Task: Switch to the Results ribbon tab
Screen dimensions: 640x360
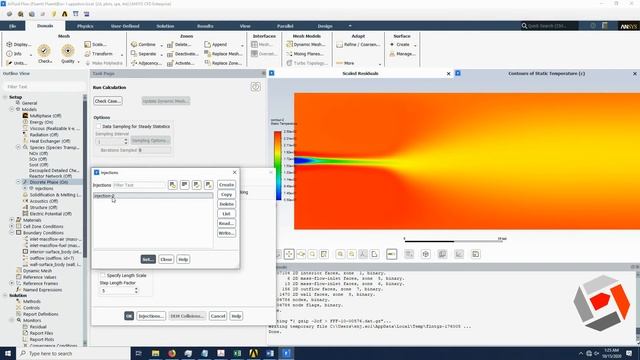Action: pos(205,26)
